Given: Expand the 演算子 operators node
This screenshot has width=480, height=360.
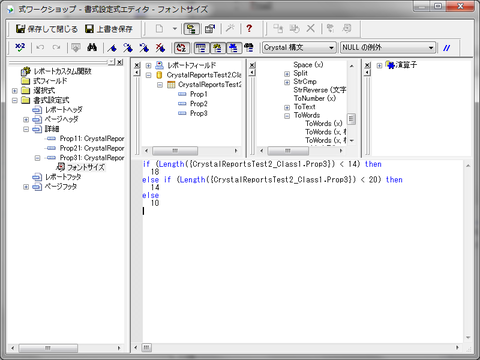Looking at the screenshot, I should tap(379, 65).
